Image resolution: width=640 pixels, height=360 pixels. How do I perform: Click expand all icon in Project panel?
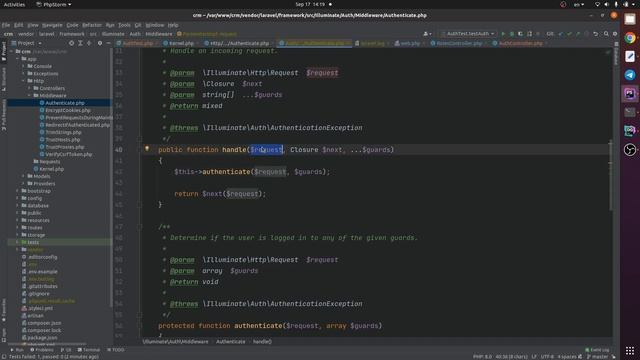point(80,43)
